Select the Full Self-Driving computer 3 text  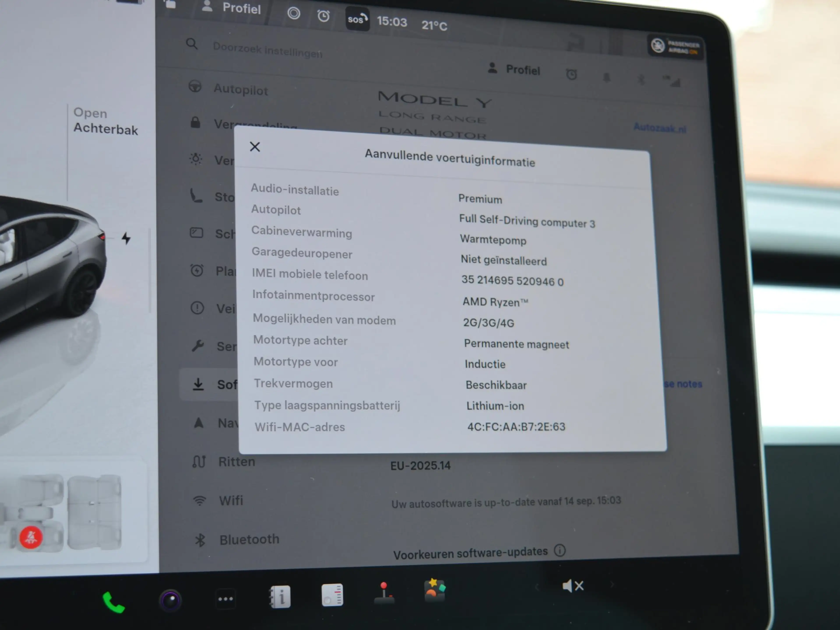[527, 221]
